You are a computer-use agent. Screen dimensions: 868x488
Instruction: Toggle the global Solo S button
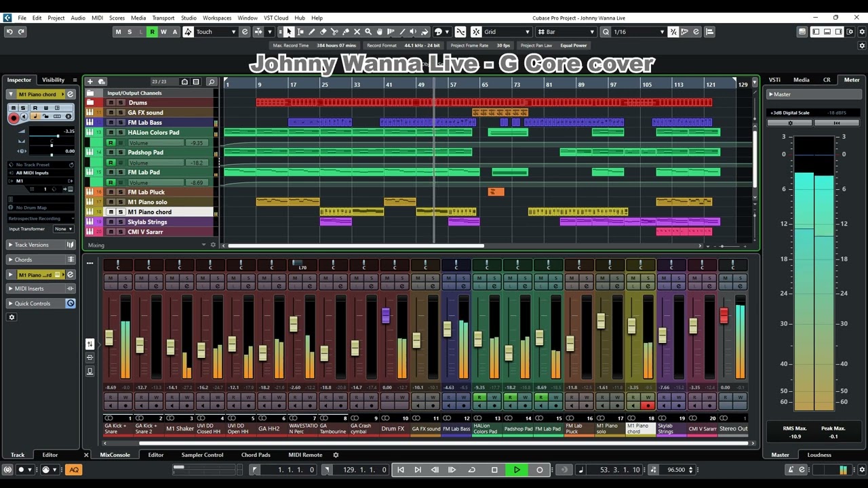click(130, 32)
